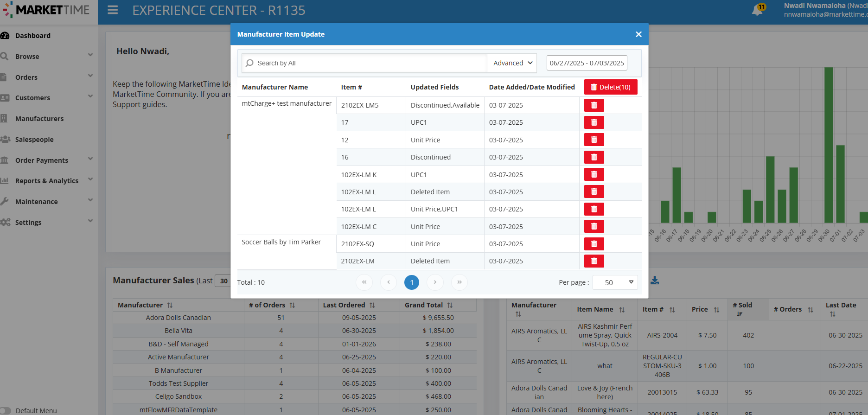Viewport: 868px width, 415px height.
Task: Open the date range 06/27/2025 - 07/03/2025 picker
Action: point(587,63)
